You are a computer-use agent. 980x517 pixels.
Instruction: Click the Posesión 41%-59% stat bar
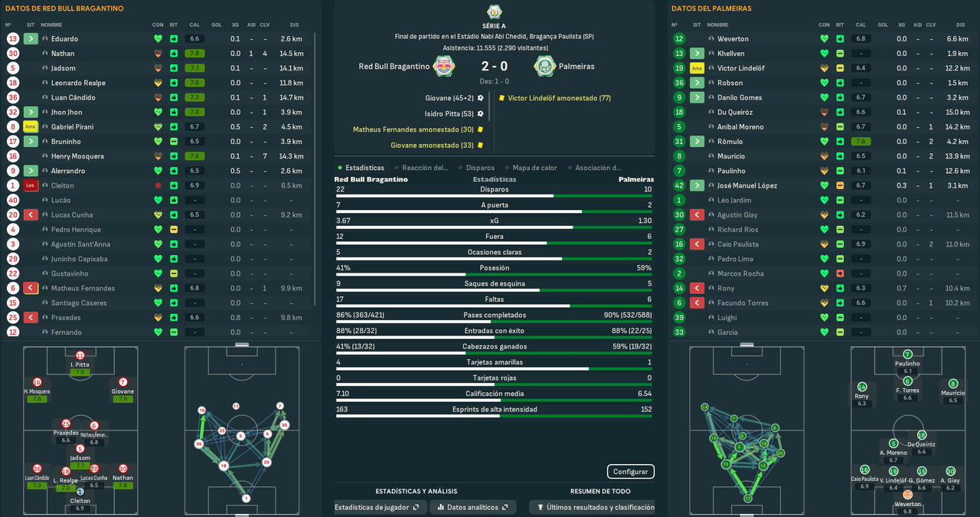tap(494, 273)
